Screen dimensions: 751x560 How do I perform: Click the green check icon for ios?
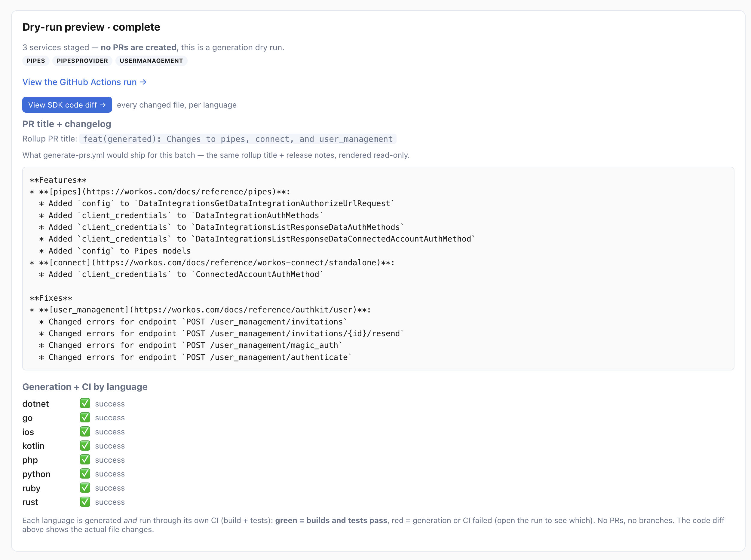pos(85,431)
